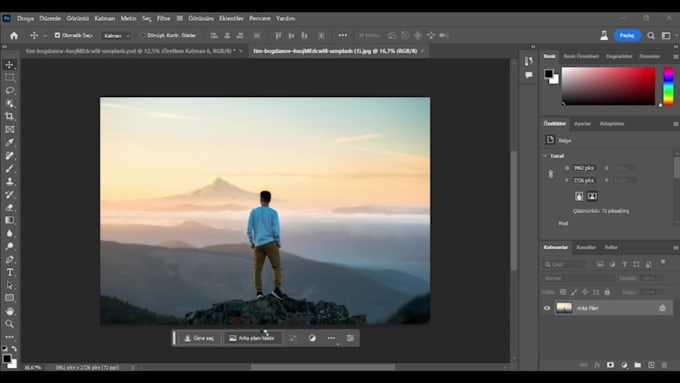680x383 pixels.
Task: Click the hue spectrum slider bar
Action: 668,86
